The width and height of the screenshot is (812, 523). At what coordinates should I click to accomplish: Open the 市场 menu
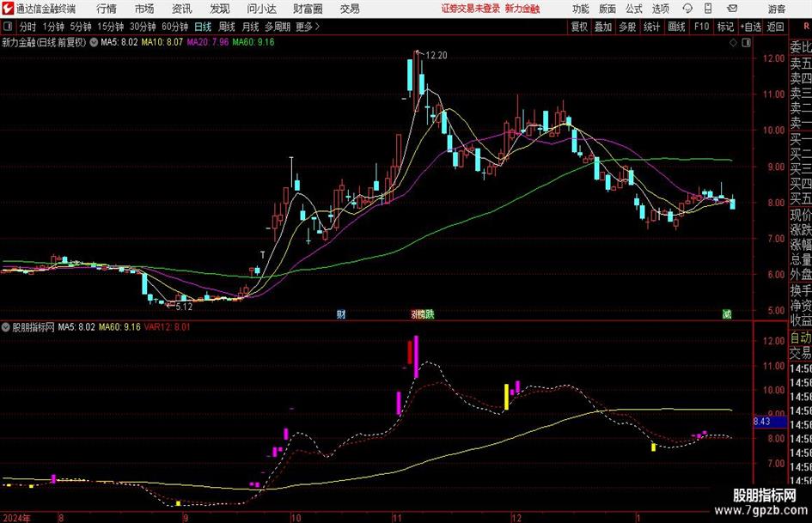tap(144, 9)
